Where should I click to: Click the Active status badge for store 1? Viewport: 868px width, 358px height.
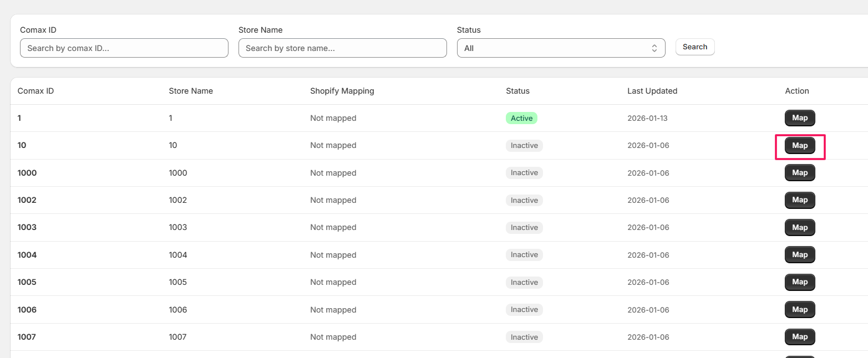coord(521,118)
